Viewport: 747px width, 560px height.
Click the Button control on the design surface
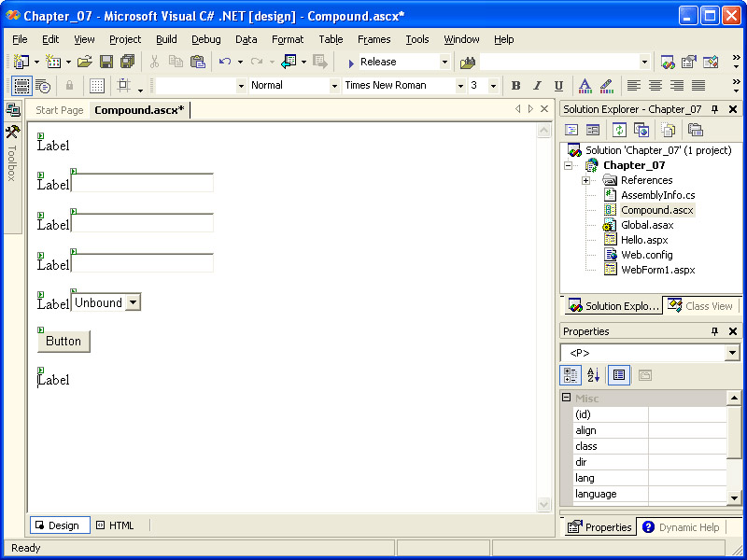pos(63,342)
